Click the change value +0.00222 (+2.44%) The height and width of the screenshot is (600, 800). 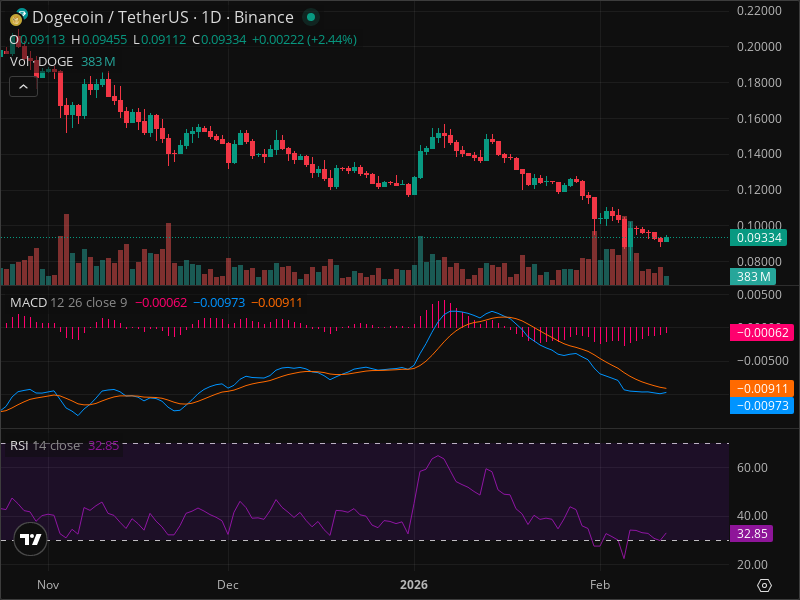(x=304, y=40)
